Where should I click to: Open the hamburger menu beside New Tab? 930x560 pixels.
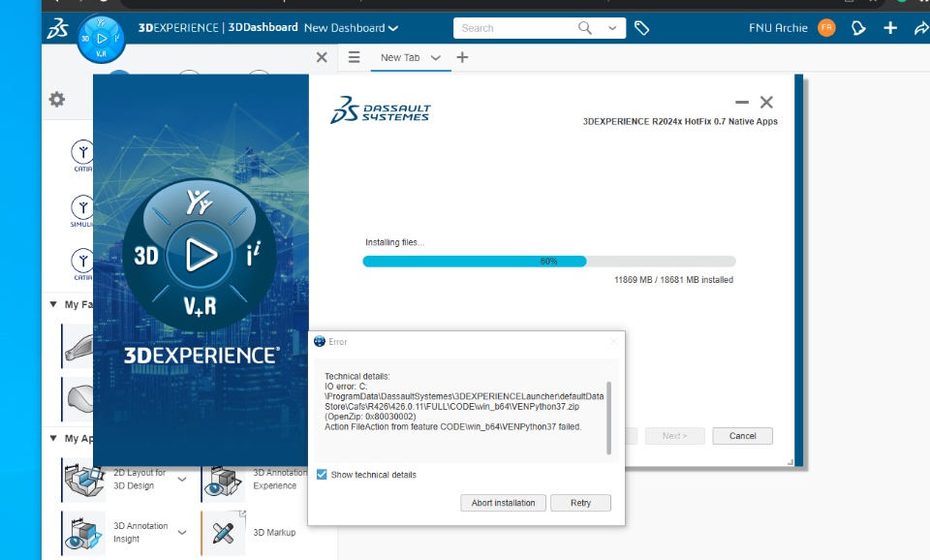[355, 57]
